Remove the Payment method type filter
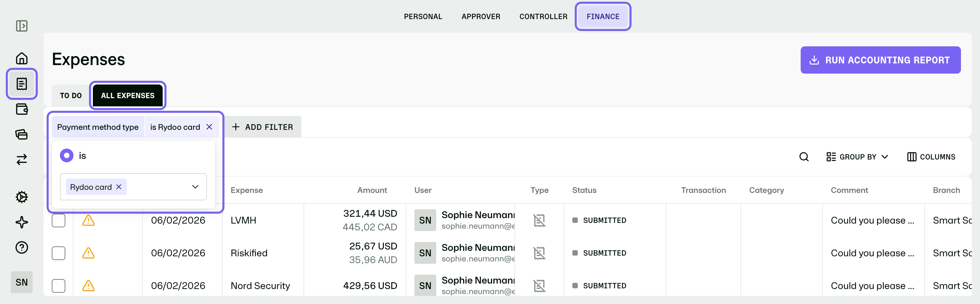Image resolution: width=980 pixels, height=304 pixels. (x=209, y=127)
